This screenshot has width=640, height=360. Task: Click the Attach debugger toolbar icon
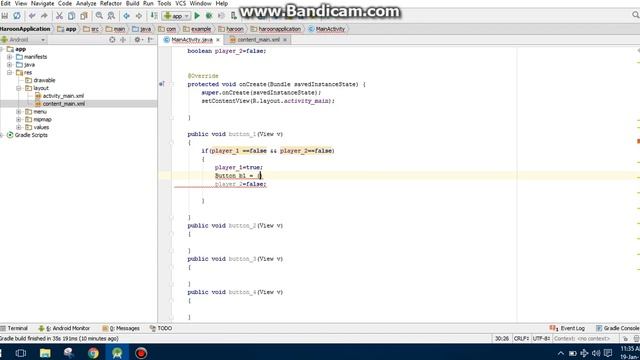click(233, 16)
